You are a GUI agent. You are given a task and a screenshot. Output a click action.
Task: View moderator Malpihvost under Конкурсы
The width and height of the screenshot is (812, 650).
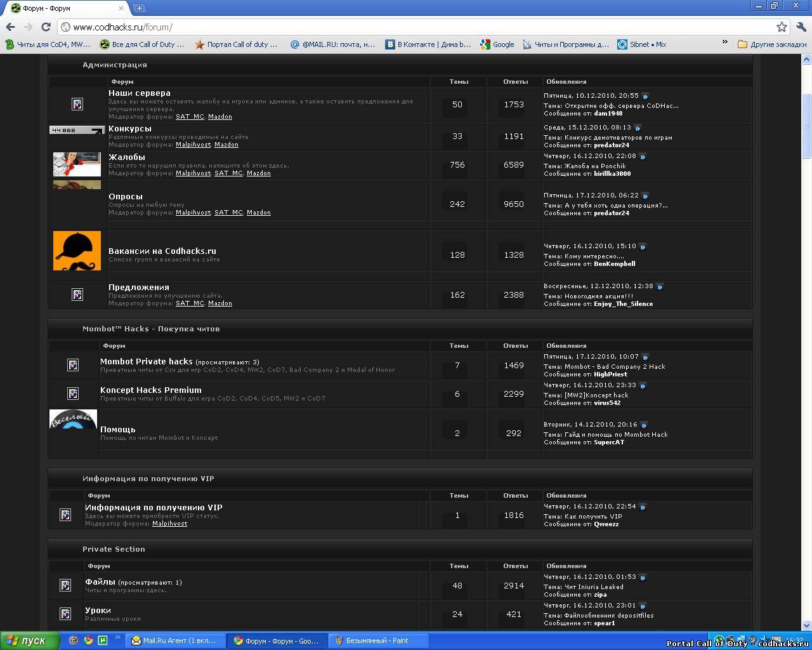coord(193,145)
